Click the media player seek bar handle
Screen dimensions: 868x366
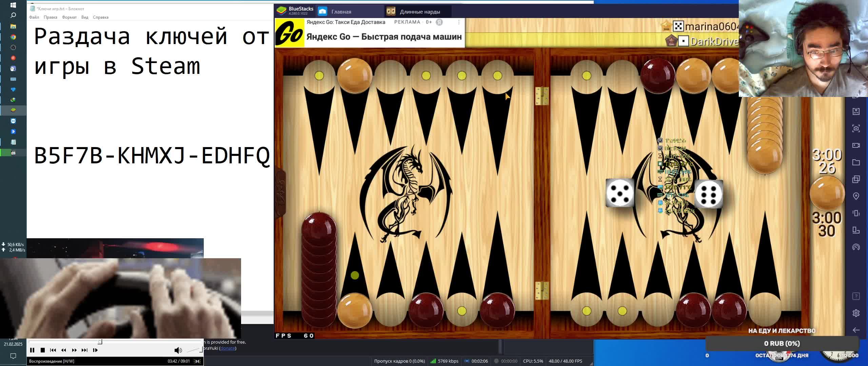pyautogui.click(x=100, y=342)
